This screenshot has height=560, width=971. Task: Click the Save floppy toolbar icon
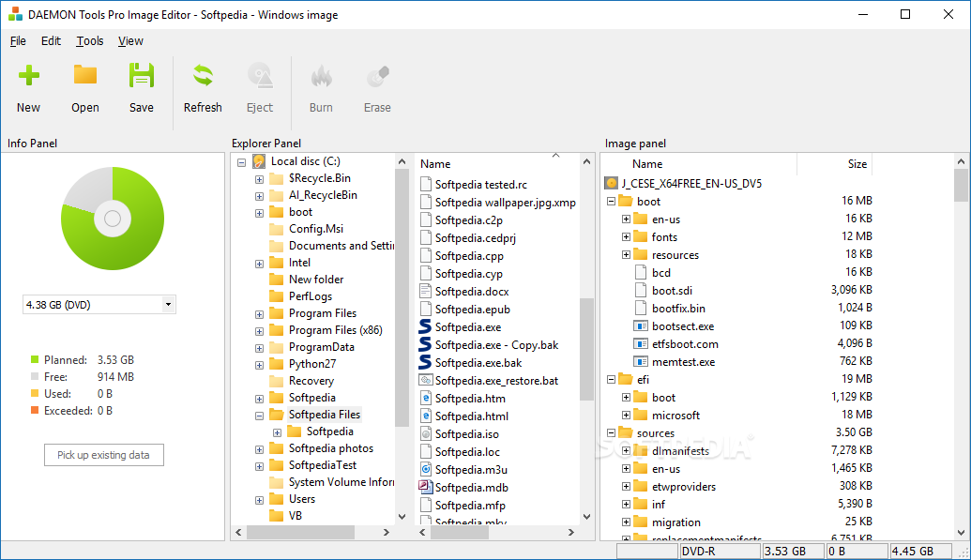tap(141, 76)
